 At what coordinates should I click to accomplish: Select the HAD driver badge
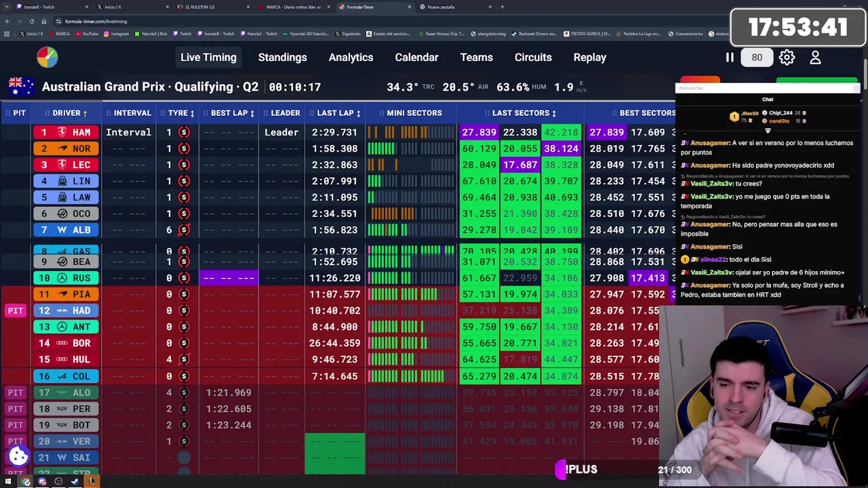pos(66,310)
